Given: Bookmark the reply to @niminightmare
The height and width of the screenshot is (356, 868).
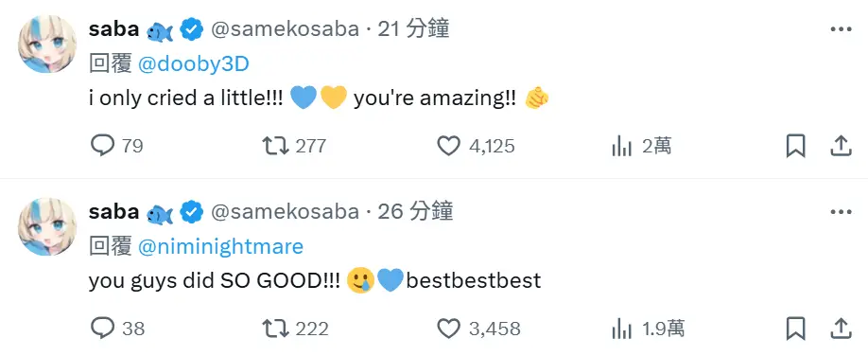Looking at the screenshot, I should pyautogui.click(x=795, y=329).
